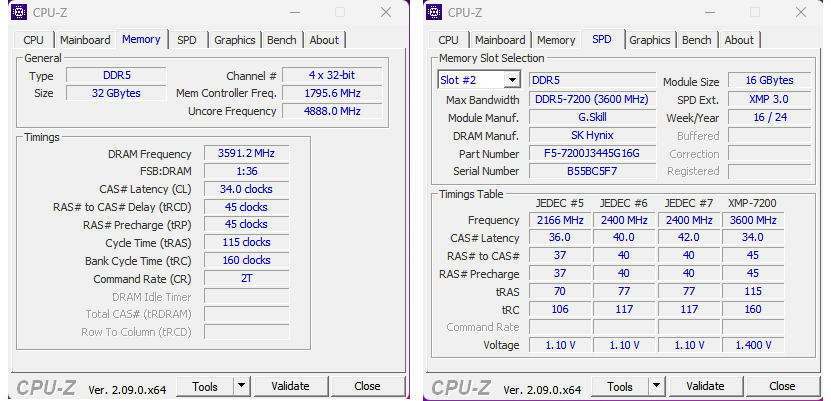
Task: Click the Close button in the left window
Action: pos(368,387)
